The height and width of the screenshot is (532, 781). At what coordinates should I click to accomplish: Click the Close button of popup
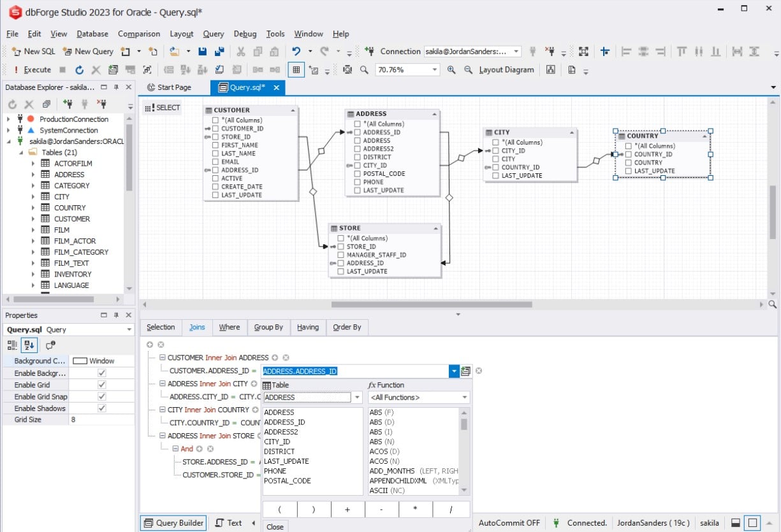[275, 527]
